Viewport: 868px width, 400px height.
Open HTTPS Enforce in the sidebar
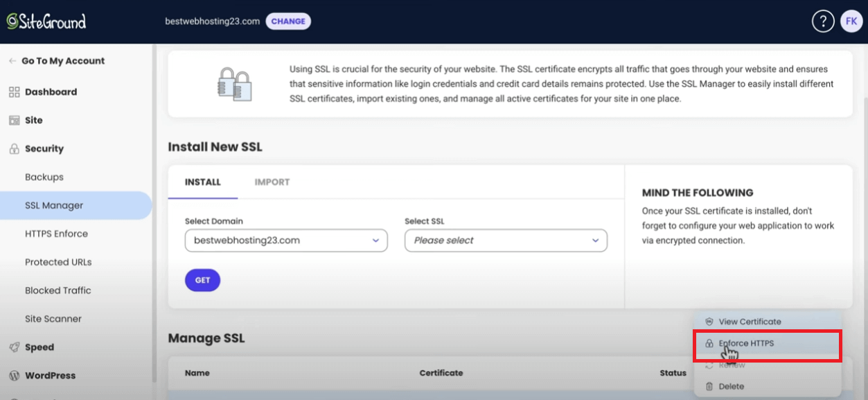coord(56,234)
